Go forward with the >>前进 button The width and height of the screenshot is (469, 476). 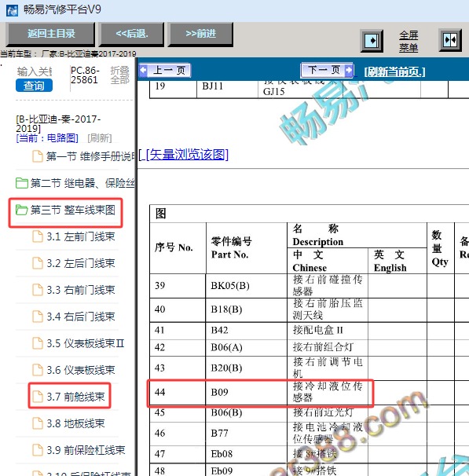(x=201, y=34)
